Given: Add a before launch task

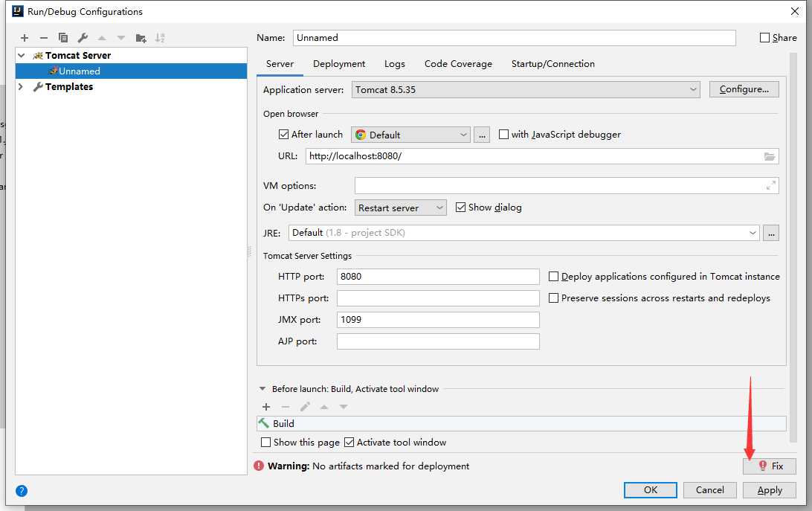Looking at the screenshot, I should coord(266,407).
